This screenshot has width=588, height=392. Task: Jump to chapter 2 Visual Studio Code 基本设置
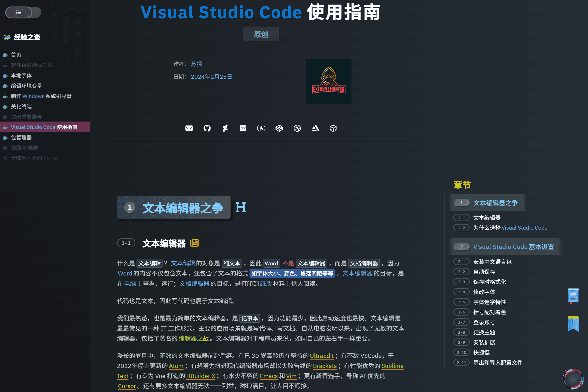click(506, 246)
